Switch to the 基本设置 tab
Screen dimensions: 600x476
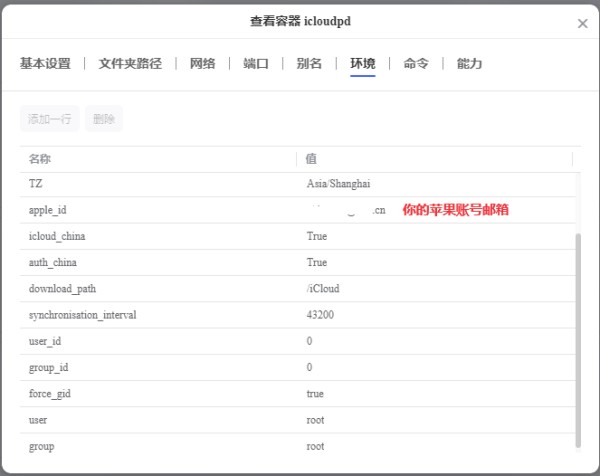45,64
